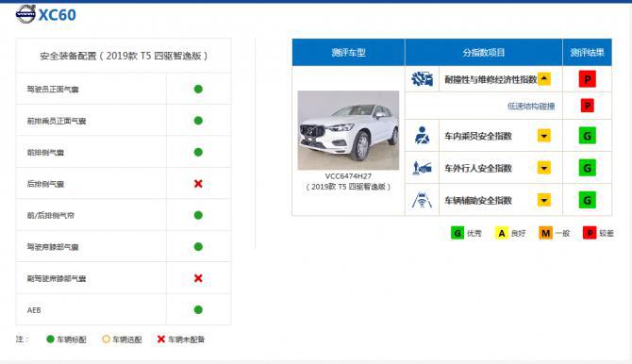Click the M 一般 legend badge
The image size is (632, 364).
click(545, 233)
